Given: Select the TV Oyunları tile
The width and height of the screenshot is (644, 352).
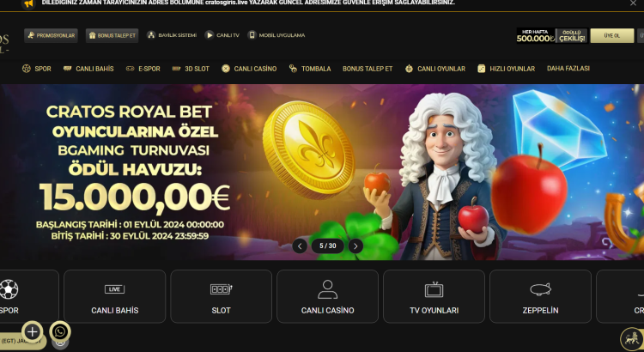Looking at the screenshot, I should (434, 296).
